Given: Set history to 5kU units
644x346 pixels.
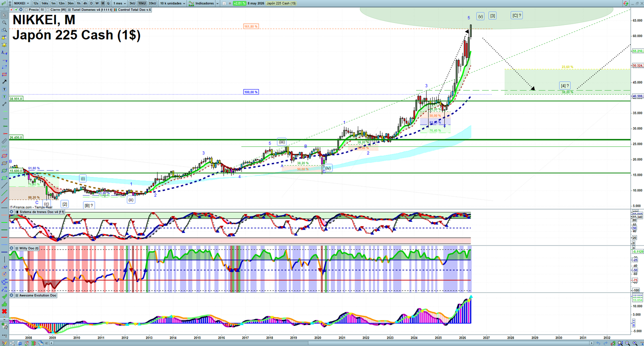Looking at the screenshot, I should [132, 3].
